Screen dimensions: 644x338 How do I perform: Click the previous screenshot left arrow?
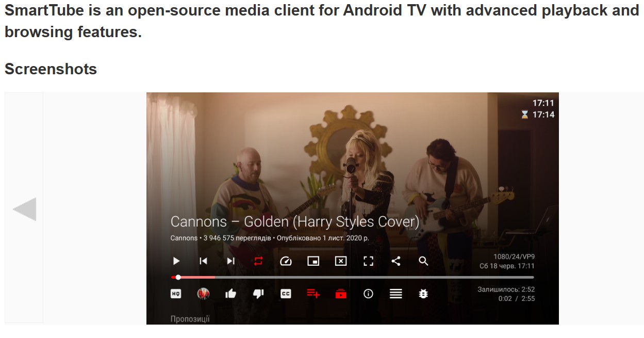pos(24,208)
